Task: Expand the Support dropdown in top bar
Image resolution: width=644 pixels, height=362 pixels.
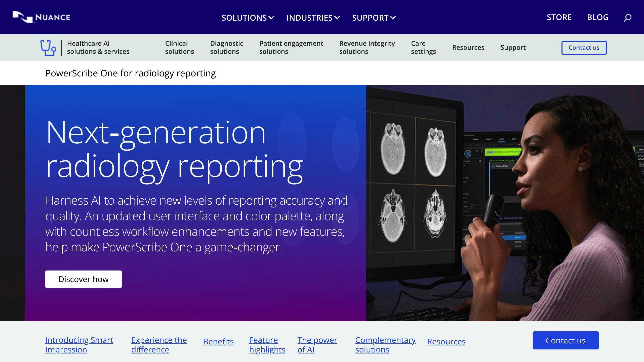Action: [x=374, y=18]
